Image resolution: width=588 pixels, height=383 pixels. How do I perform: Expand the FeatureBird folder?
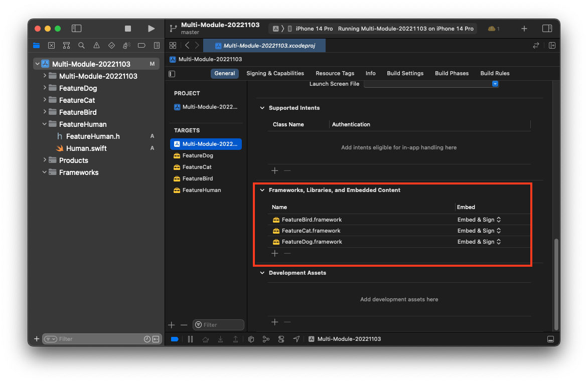point(45,112)
